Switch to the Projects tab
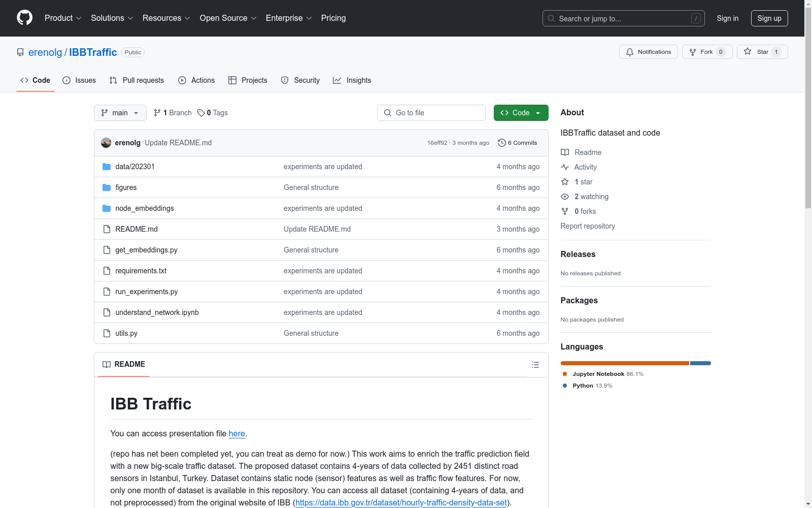This screenshot has width=812, height=508. 248,80
